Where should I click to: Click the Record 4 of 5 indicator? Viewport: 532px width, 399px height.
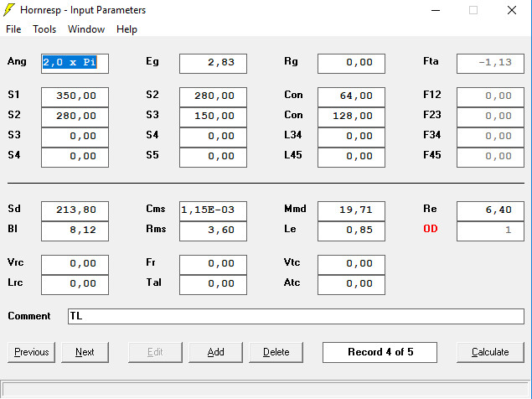point(380,352)
